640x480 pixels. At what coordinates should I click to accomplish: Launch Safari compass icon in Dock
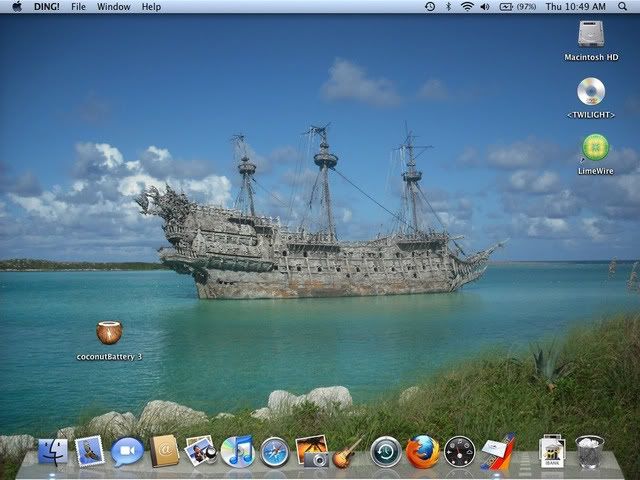[x=275, y=452]
